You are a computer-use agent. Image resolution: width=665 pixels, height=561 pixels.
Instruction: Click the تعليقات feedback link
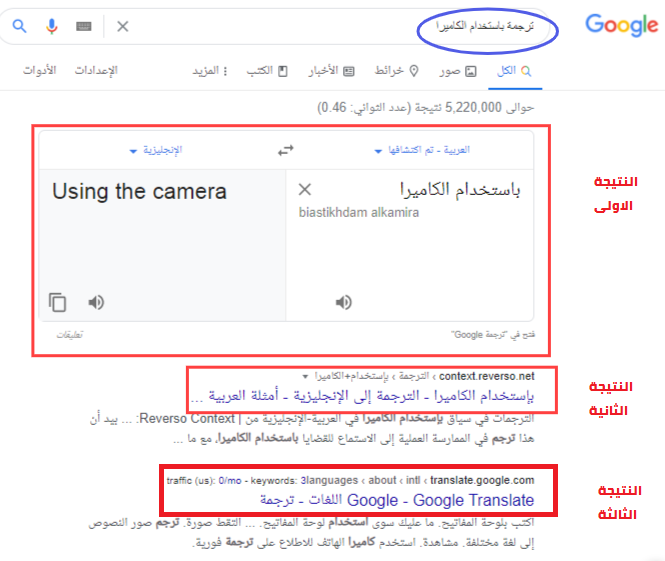coord(70,335)
